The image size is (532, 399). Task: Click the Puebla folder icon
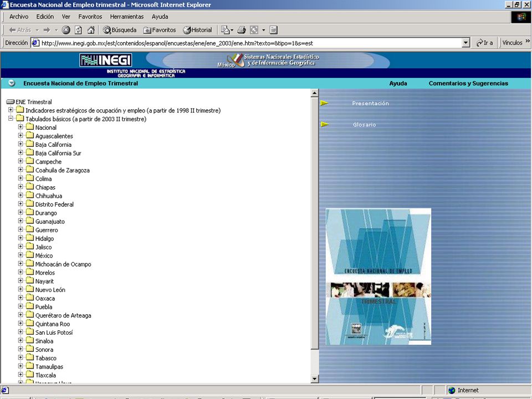(30, 306)
